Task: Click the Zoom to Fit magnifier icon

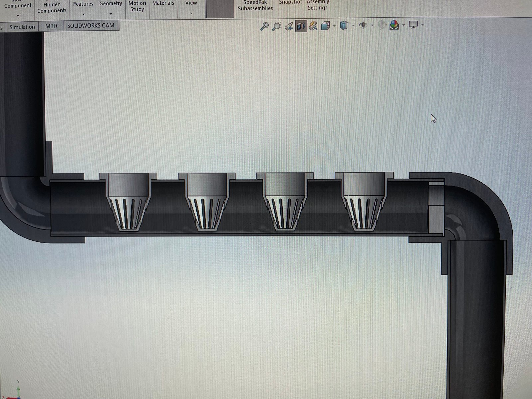Action: [264, 26]
